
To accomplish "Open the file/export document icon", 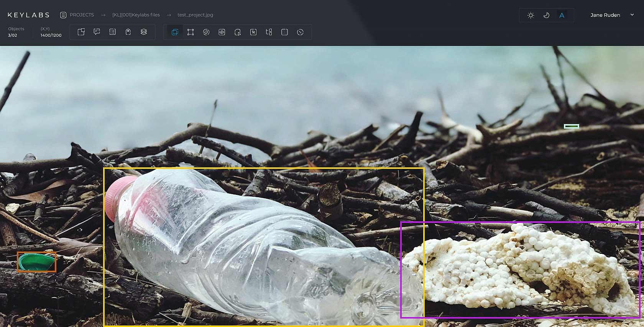I will tap(81, 32).
